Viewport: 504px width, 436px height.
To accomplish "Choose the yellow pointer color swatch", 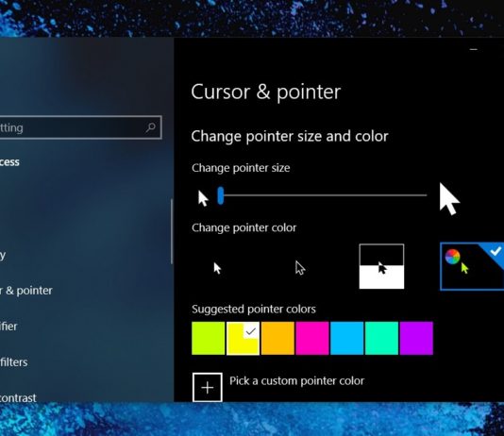I will coord(243,339).
